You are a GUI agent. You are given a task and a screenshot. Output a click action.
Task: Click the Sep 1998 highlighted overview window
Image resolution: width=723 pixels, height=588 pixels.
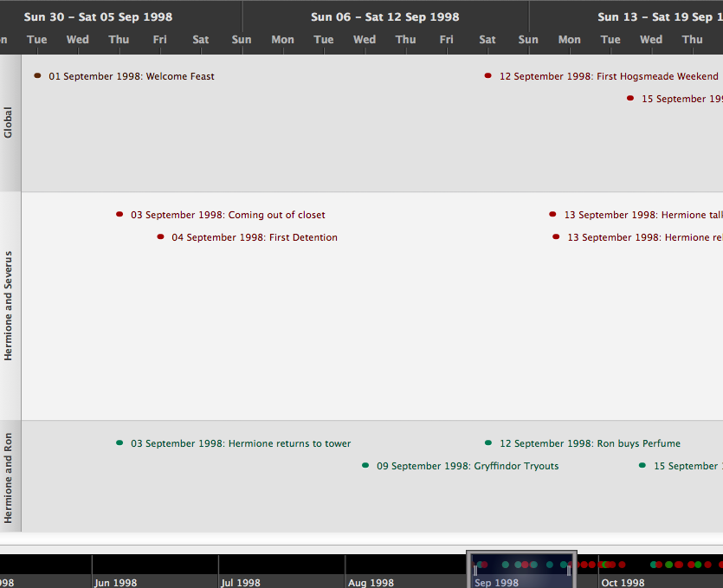click(521, 570)
